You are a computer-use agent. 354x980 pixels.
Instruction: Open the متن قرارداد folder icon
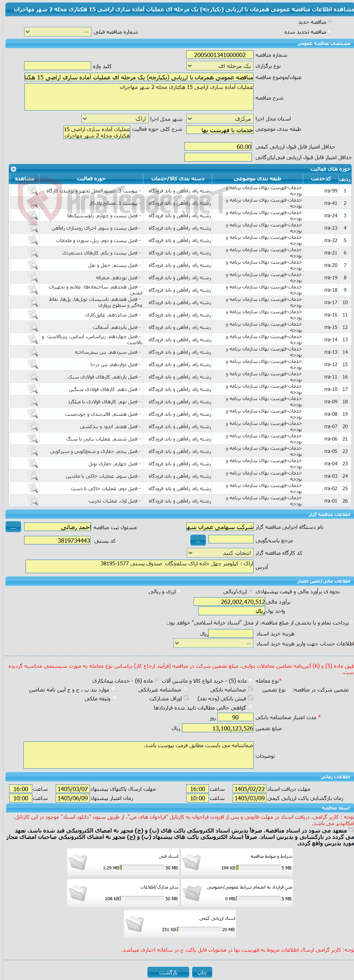192,893
